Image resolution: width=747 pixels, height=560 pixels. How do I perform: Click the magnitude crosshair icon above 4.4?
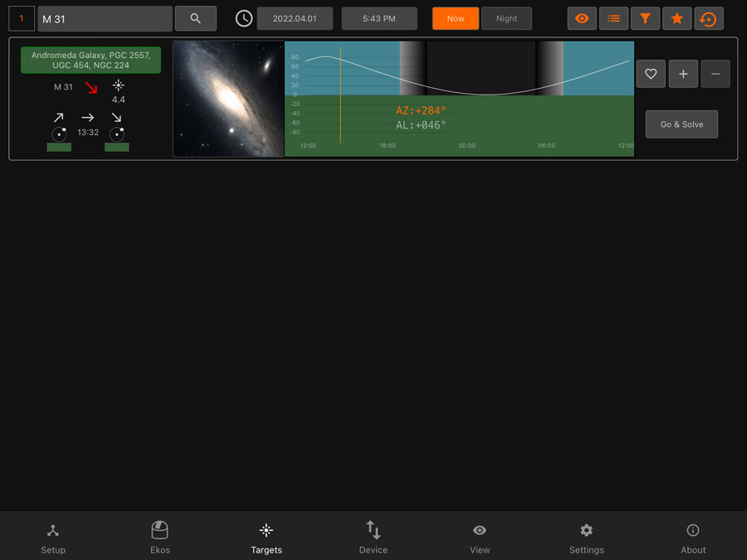tap(118, 85)
